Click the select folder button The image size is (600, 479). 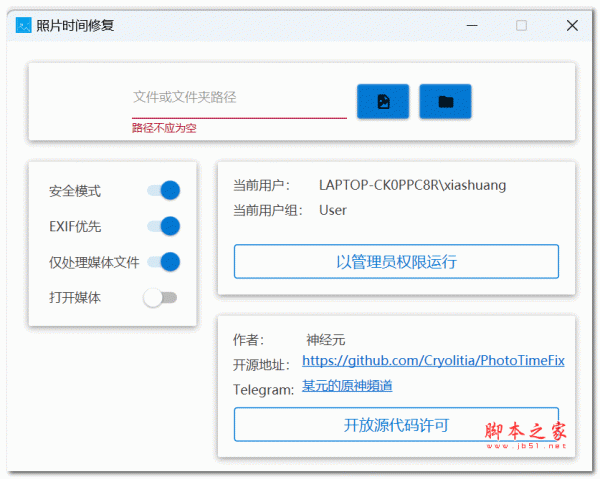pos(445,101)
